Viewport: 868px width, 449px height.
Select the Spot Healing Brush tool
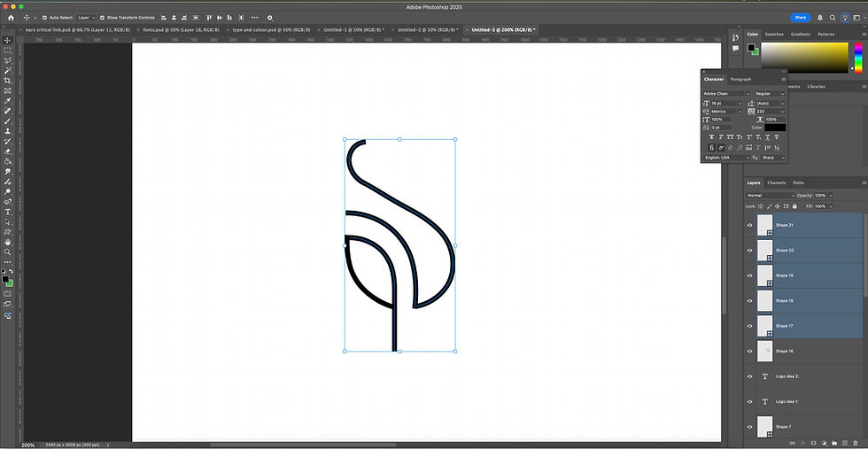tap(8, 112)
